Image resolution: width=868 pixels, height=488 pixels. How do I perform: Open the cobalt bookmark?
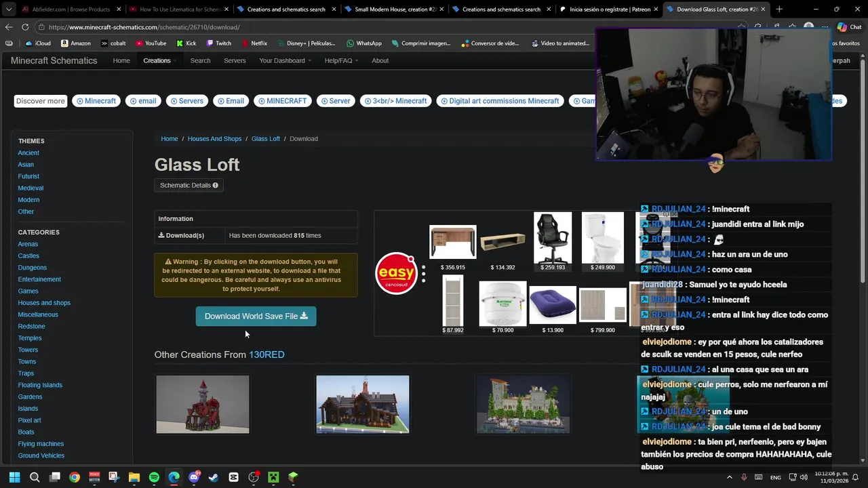(x=113, y=43)
